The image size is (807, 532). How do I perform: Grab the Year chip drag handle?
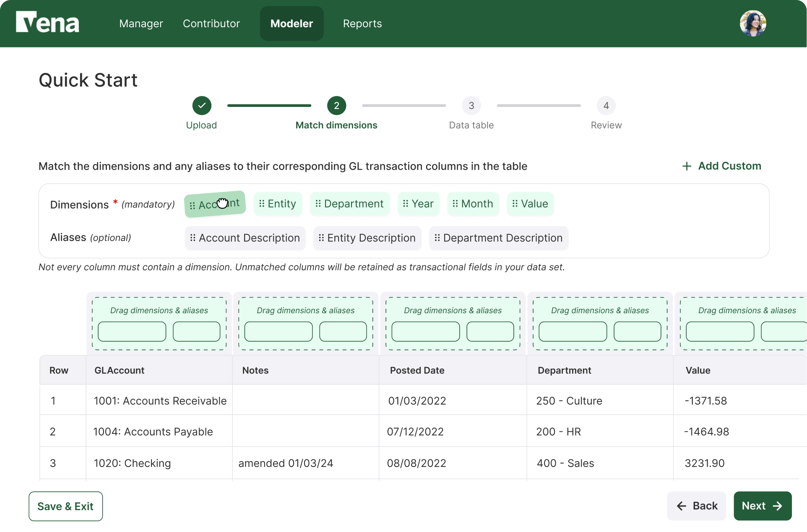pyautogui.click(x=406, y=204)
